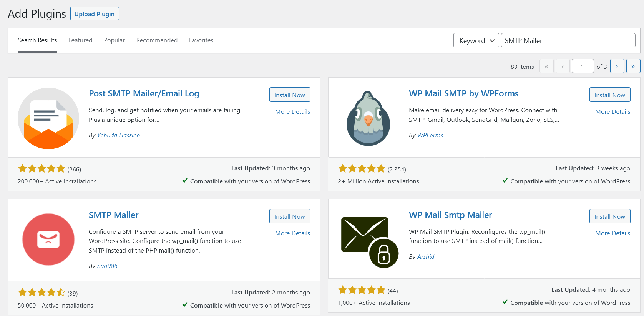Click the WP Mail Smtp Mailer star rating

click(362, 290)
